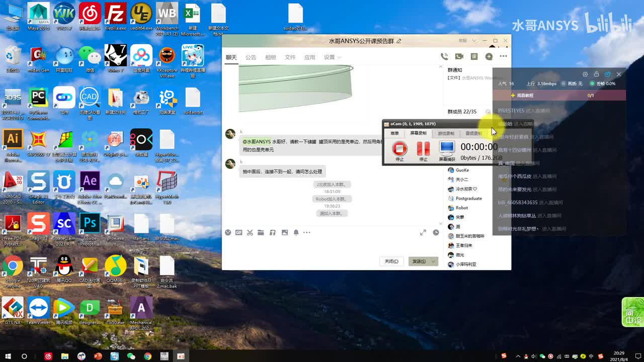This screenshot has height=362, width=644.
Task: Select group member Postgraduate in the member list
Action: pyautogui.click(x=465, y=199)
